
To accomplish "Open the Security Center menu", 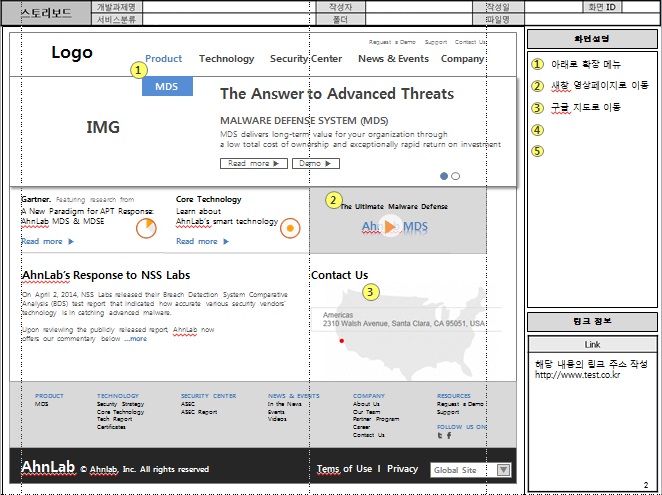I will click(306, 59).
